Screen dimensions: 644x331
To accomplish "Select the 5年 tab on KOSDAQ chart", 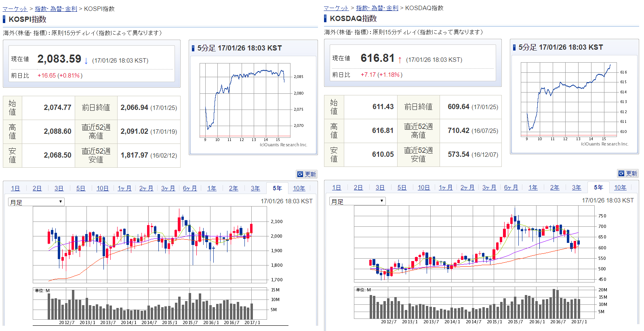I will point(598,188).
